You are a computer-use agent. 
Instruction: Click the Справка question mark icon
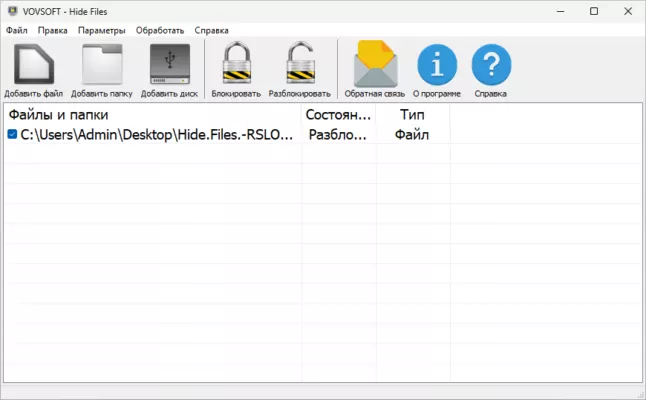491,65
